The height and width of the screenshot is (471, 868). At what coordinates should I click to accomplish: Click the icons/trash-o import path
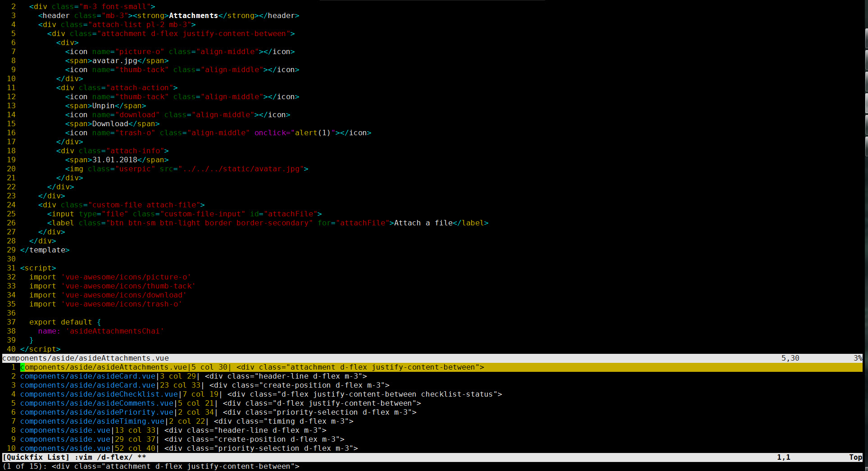click(122, 304)
